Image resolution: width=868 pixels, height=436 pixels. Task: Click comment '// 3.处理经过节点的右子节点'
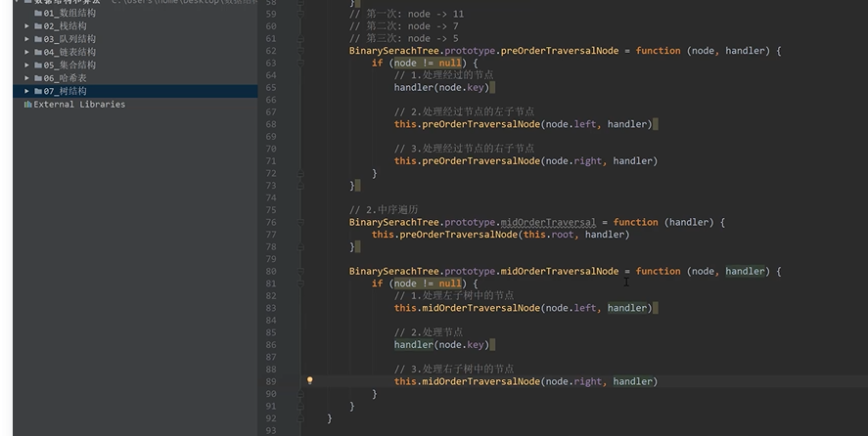(x=464, y=149)
